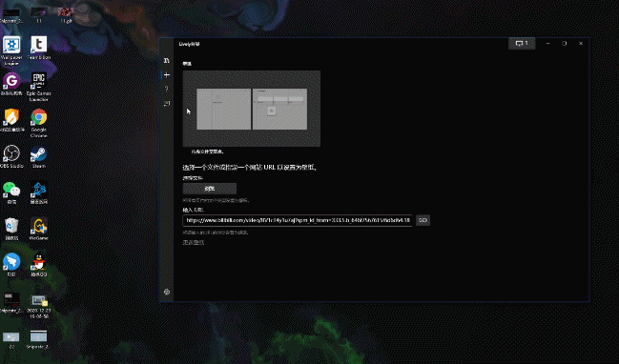Open the Help question mark icon
Image resolution: width=619 pixels, height=364 pixels.
(x=167, y=90)
